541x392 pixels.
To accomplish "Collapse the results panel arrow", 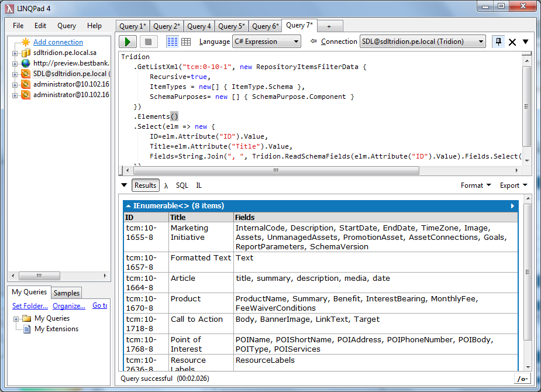I will [x=123, y=185].
